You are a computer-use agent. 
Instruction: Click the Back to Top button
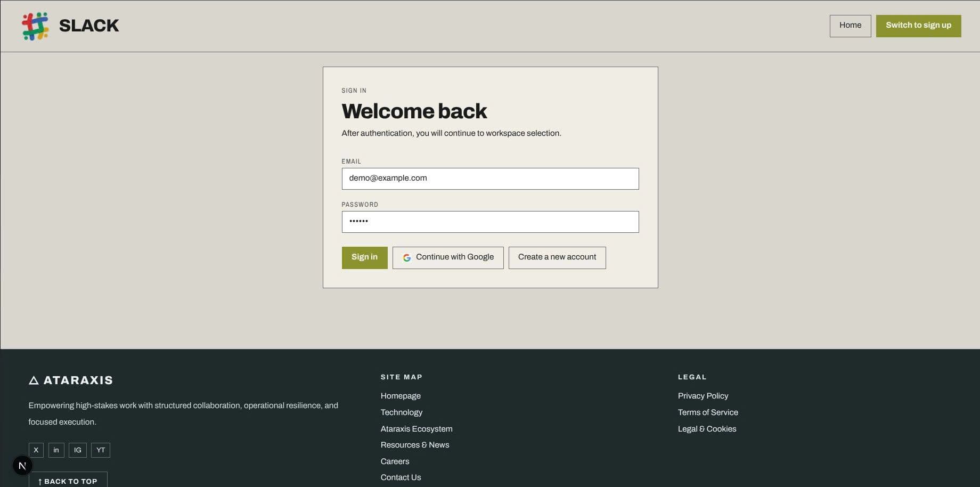click(68, 480)
